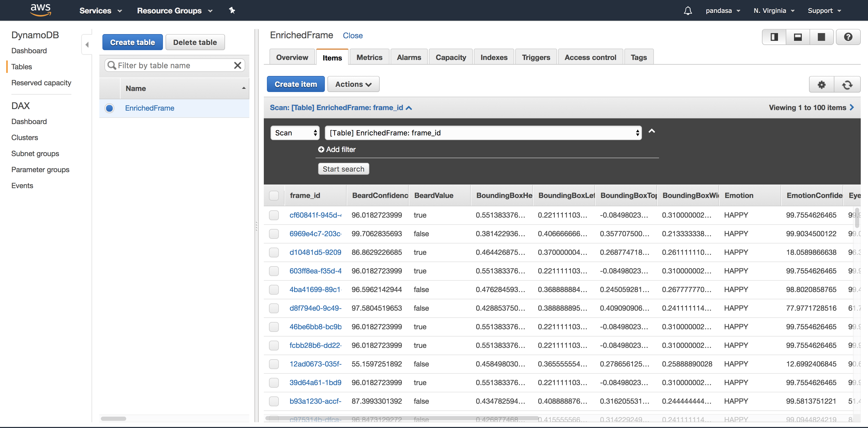The image size is (868, 428).
Task: Open the Scan/Query dropdown
Action: coord(295,133)
